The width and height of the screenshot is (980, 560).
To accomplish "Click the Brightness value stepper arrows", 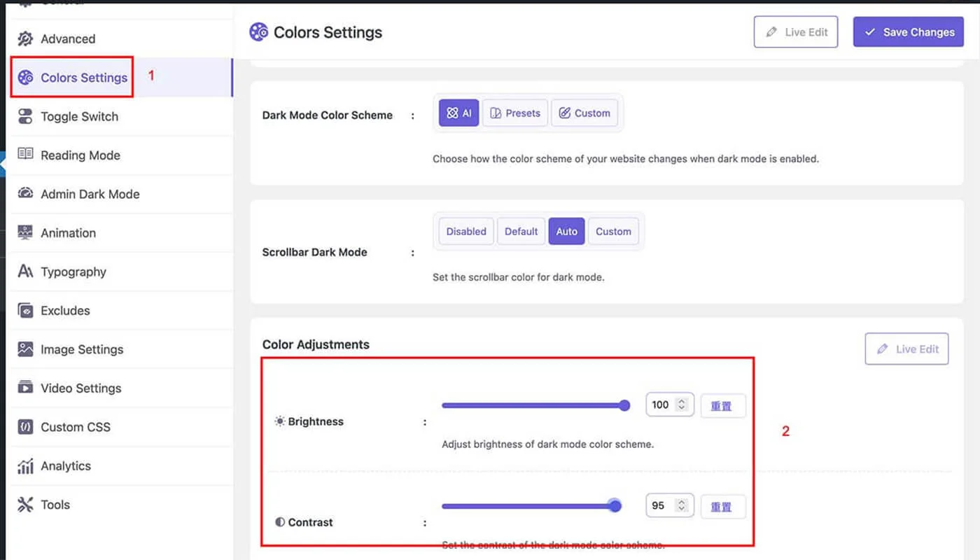I will (682, 405).
